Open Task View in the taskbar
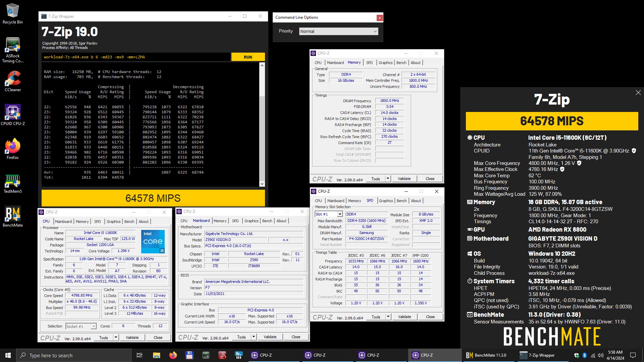 [x=140, y=355]
